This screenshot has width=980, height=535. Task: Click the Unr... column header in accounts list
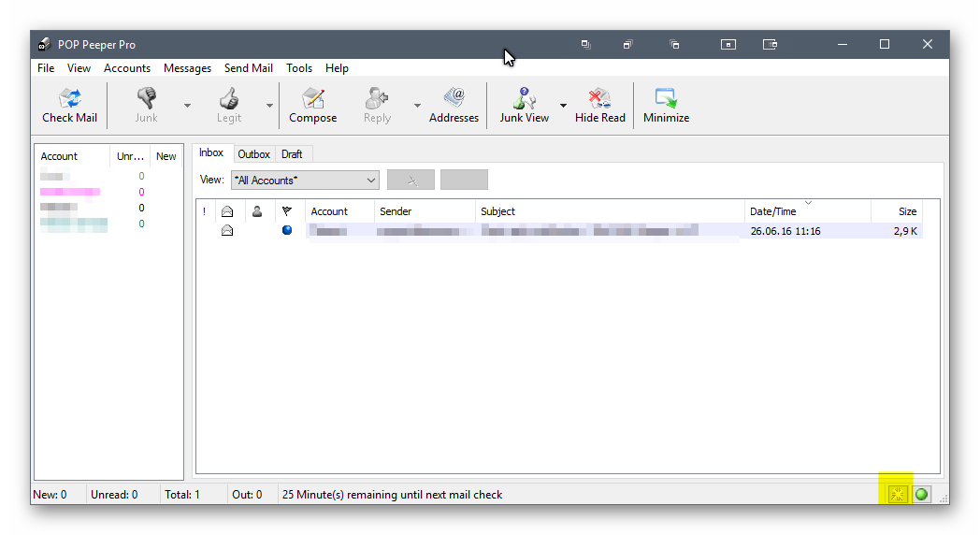(130, 156)
